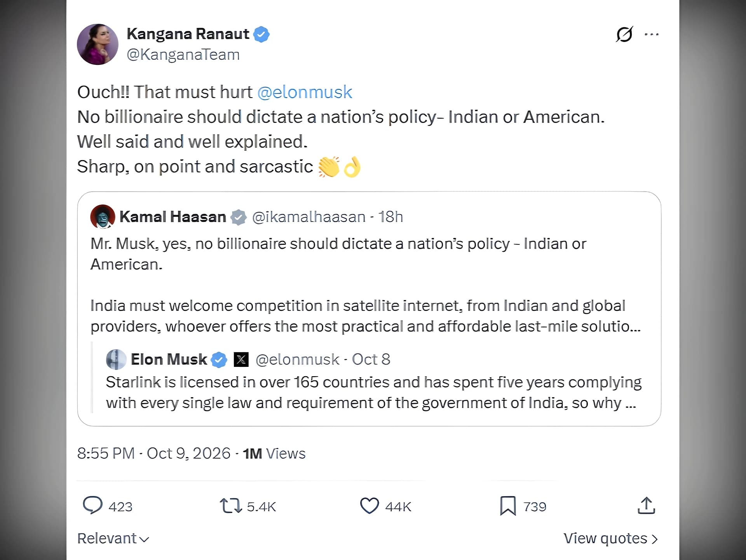This screenshot has width=746, height=560.
Task: Repost this tweet using retweet icon
Action: pos(231,506)
